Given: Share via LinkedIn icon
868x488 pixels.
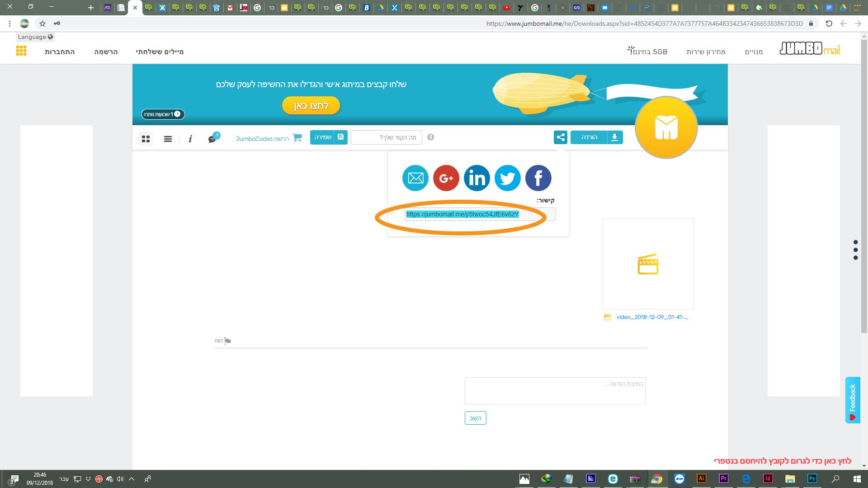Looking at the screenshot, I should [x=476, y=178].
